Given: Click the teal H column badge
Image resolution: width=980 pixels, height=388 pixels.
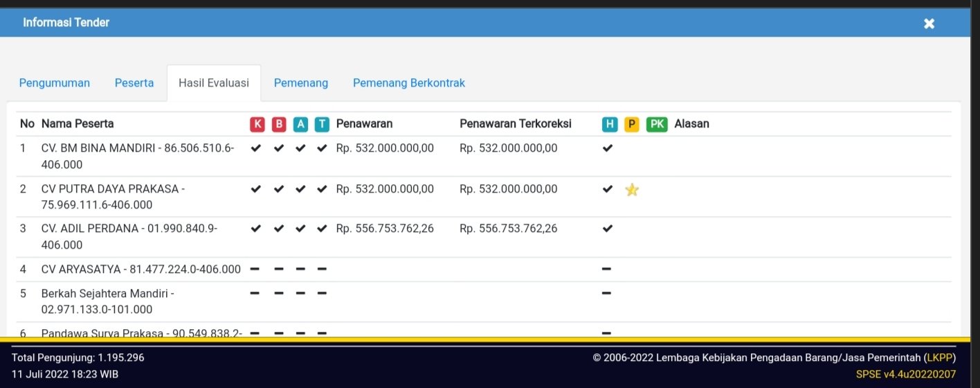Looking at the screenshot, I should click(x=609, y=124).
